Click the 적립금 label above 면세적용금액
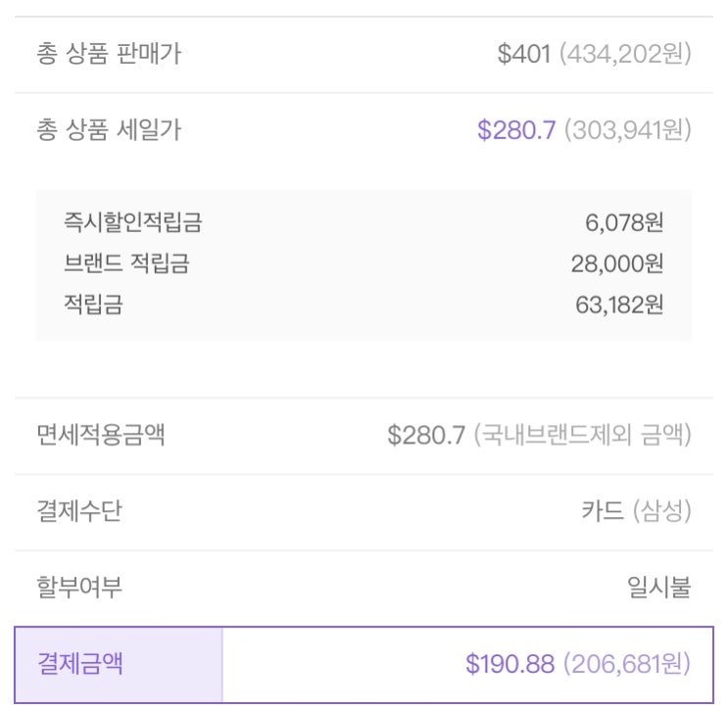Viewport: 728px width, 708px height. point(93,305)
